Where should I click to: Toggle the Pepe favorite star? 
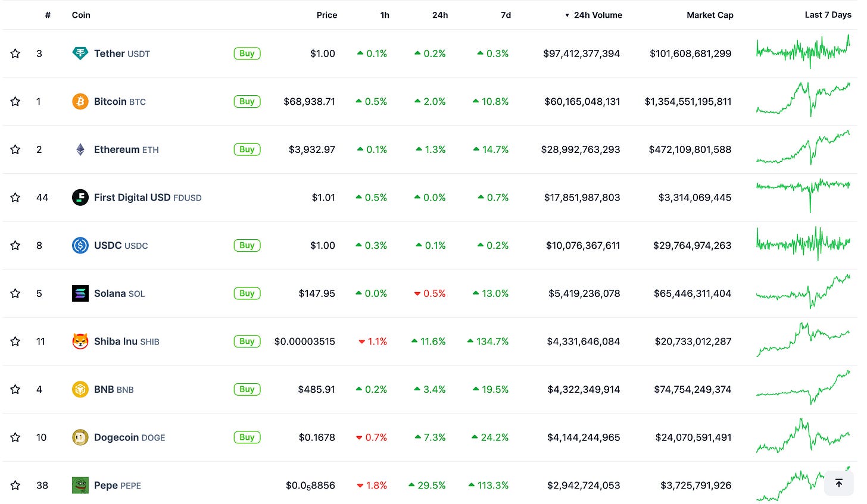(15, 486)
